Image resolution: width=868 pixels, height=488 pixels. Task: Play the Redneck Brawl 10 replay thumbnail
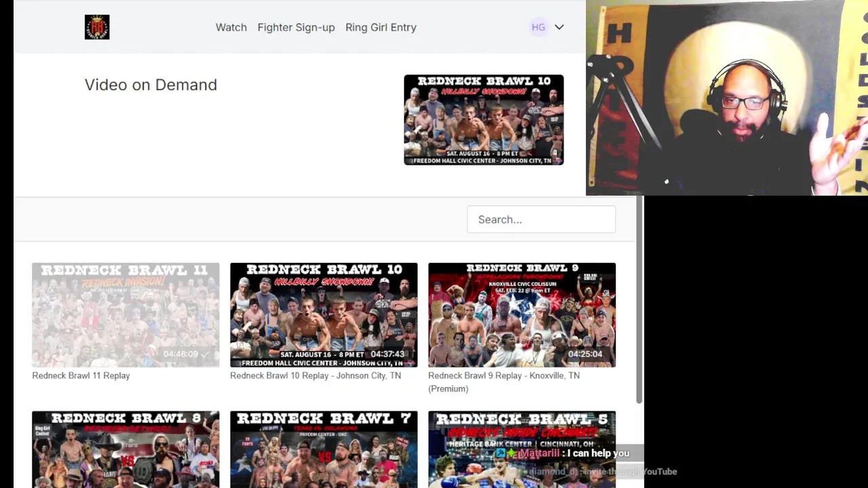(x=323, y=315)
